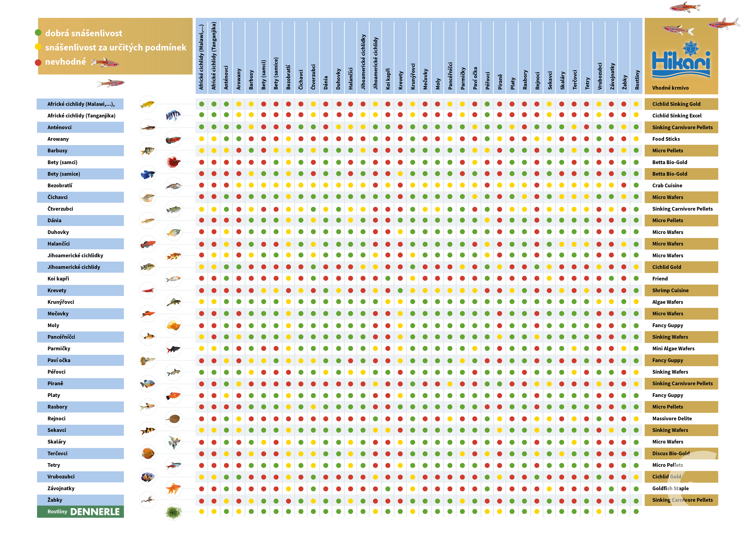Click the DENNERLE Rostliny banner
The image size is (756, 535).
80,512
